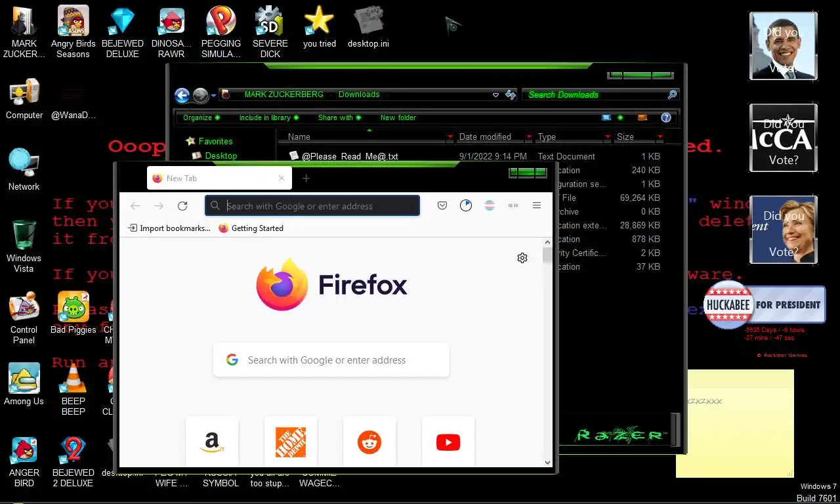Click the Huckabee for President gadget
840x504 pixels.
coord(764,305)
